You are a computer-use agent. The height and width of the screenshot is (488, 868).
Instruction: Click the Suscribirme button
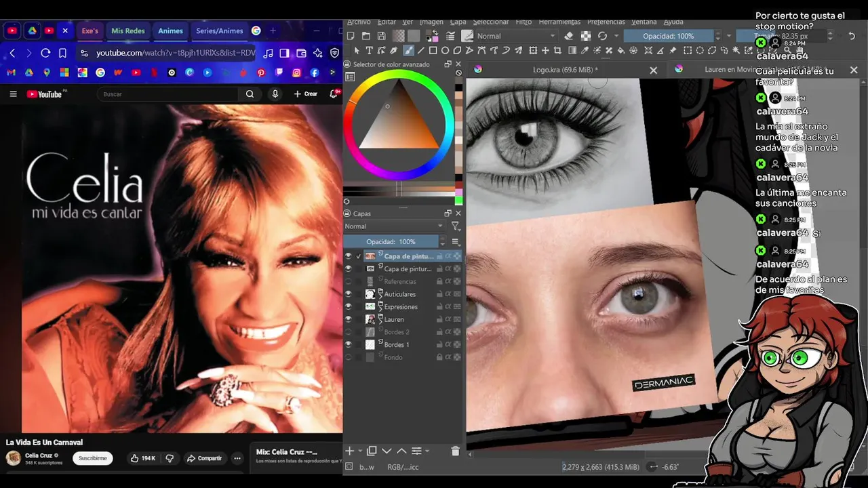[92, 458]
